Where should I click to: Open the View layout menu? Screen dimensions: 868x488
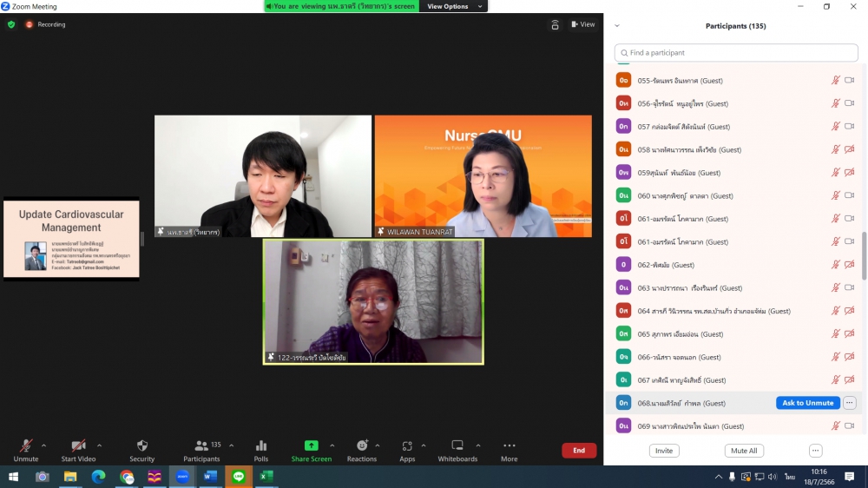coord(582,24)
